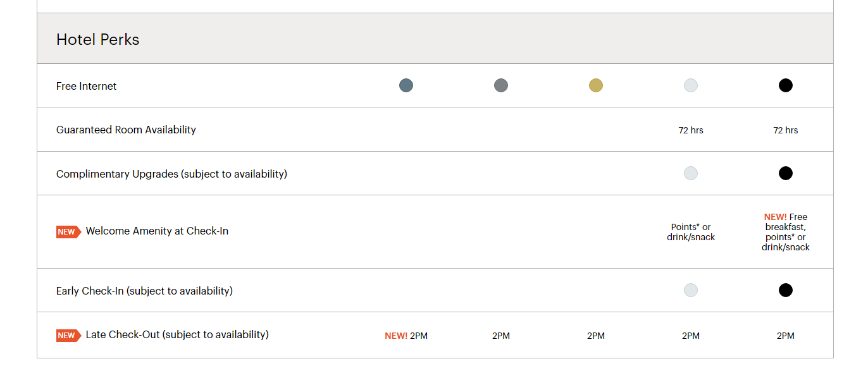Screen dimensions: 868x378
Task: Click the NEW badge beside Welcome Amenity
Action: tap(68, 232)
